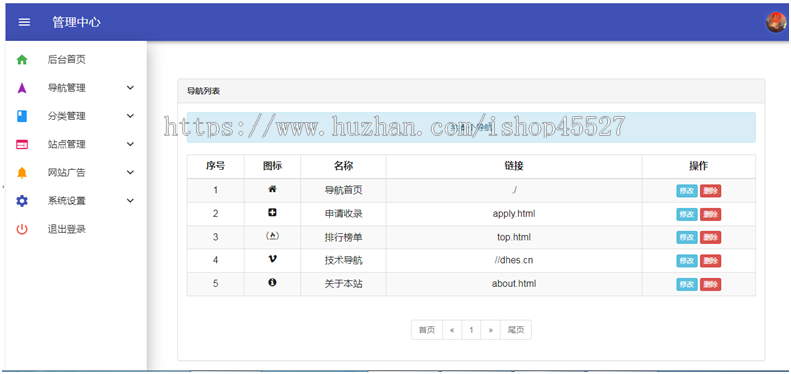
Task: Click 修改 for the 导航首页 row
Action: coord(687,191)
